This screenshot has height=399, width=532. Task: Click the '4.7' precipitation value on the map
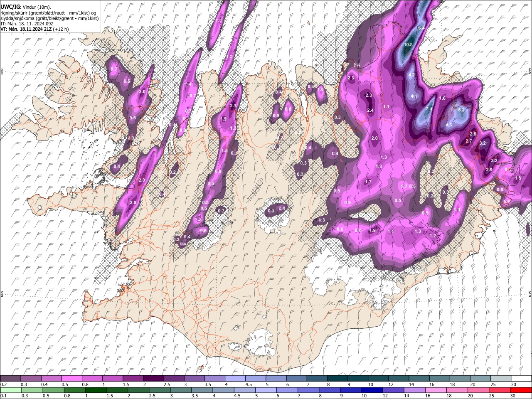pos(412,75)
